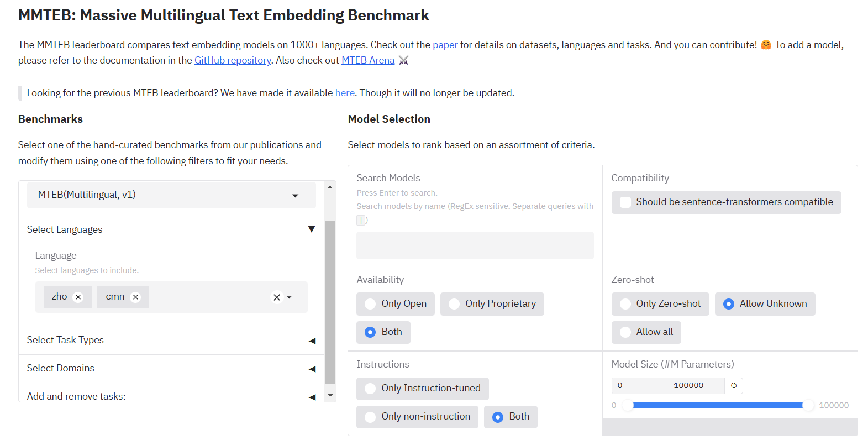
Task: Click the model size slider right handle
Action: click(x=808, y=405)
